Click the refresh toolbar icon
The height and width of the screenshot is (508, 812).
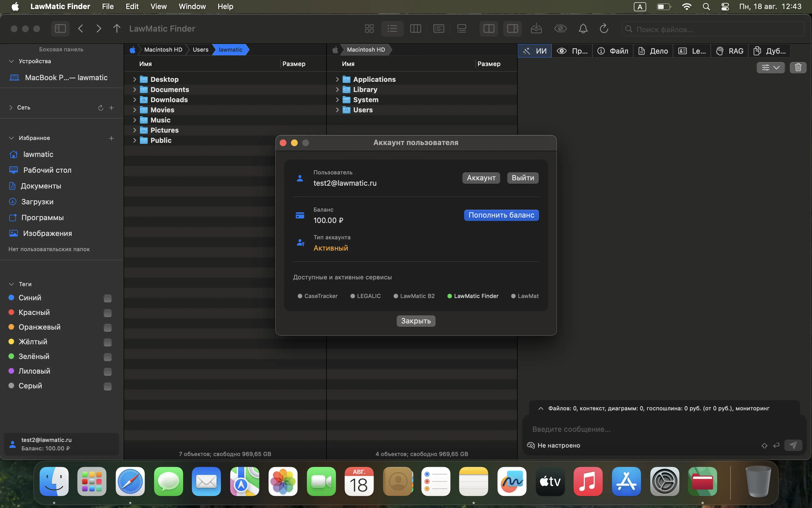click(x=604, y=29)
